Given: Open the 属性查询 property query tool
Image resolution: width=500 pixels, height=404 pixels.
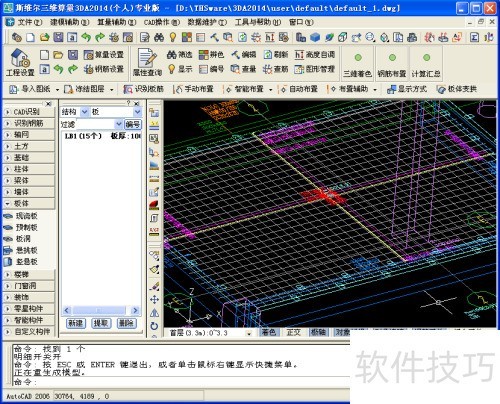Looking at the screenshot, I should click(147, 62).
